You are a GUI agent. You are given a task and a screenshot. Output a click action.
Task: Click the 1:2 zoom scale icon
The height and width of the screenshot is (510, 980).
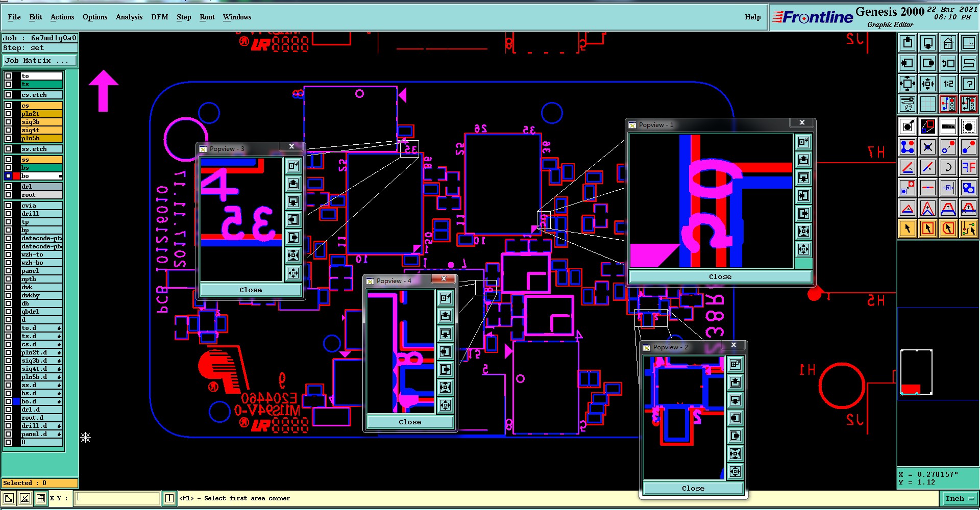pyautogui.click(x=948, y=84)
